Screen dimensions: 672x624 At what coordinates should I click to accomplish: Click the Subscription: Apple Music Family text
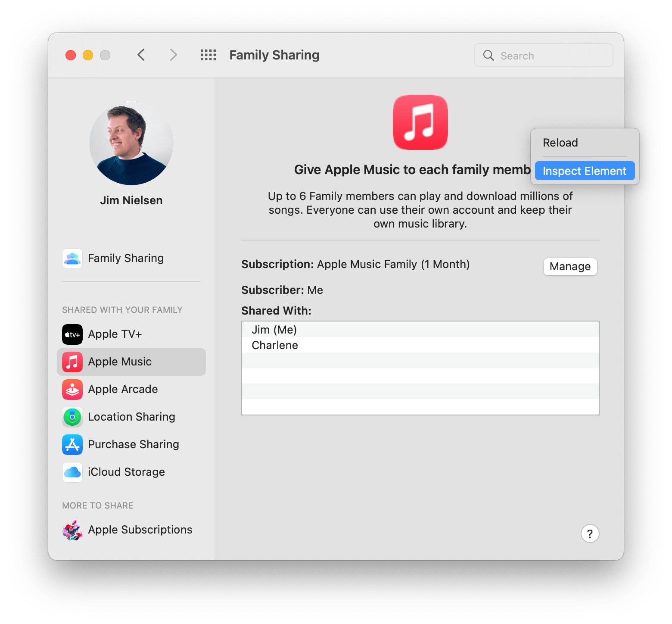[355, 264]
